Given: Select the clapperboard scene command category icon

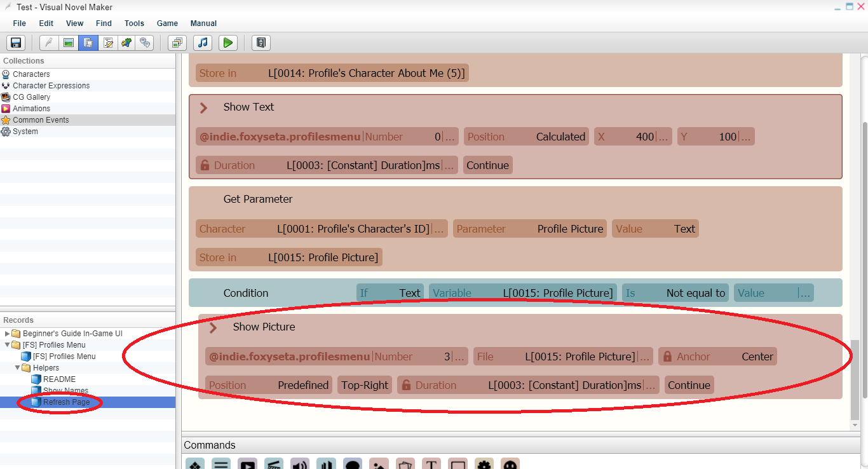Looking at the screenshot, I should tap(274, 464).
